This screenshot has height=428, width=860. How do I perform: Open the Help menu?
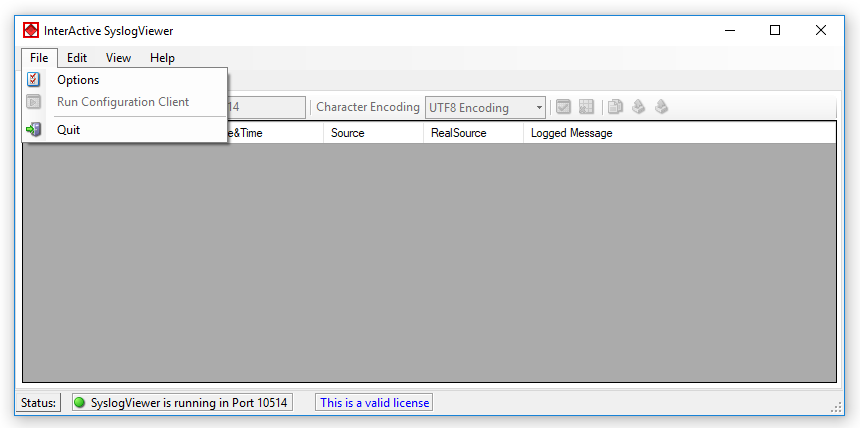point(162,58)
